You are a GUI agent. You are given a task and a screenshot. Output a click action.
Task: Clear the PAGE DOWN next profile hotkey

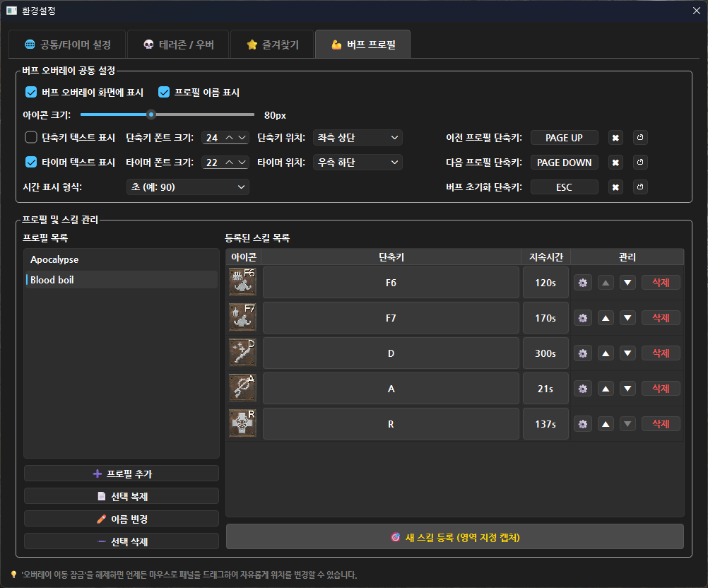pos(615,163)
